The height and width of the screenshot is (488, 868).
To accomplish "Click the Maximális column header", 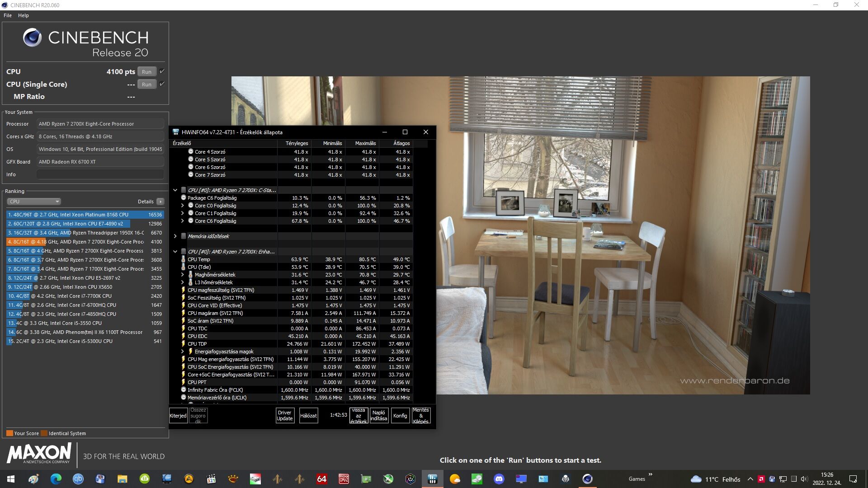I will [362, 143].
